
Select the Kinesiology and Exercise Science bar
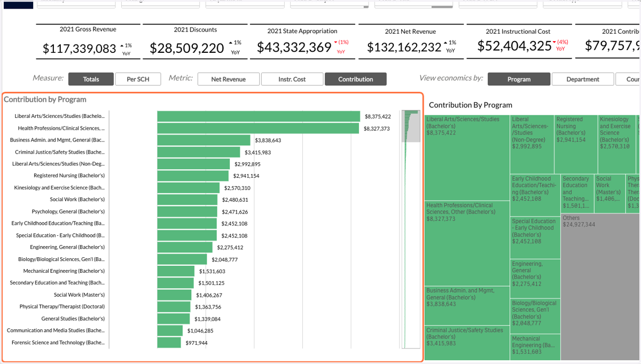click(188, 188)
